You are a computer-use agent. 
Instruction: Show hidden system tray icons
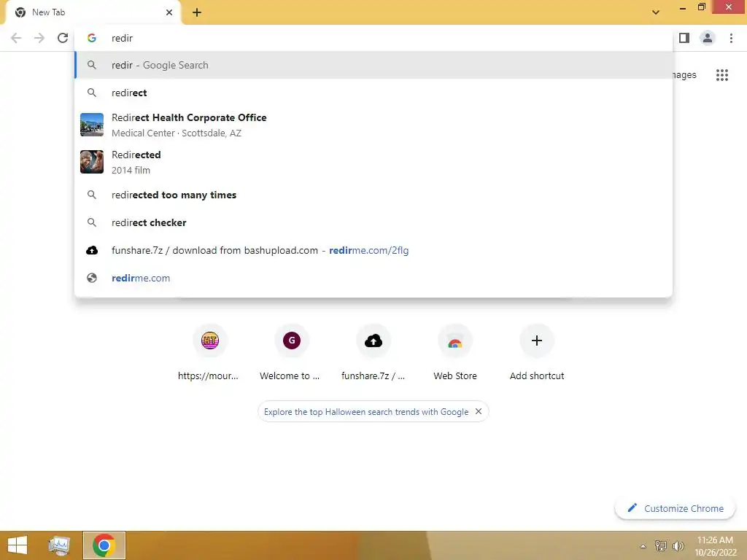click(643, 546)
